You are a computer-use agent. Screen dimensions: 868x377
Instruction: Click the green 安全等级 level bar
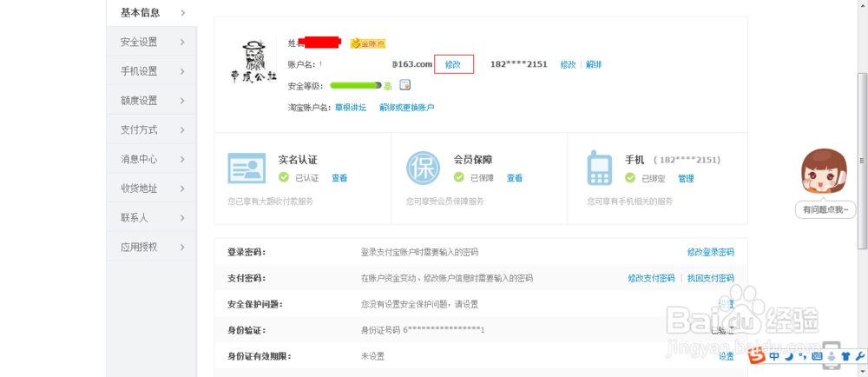pyautogui.click(x=355, y=85)
